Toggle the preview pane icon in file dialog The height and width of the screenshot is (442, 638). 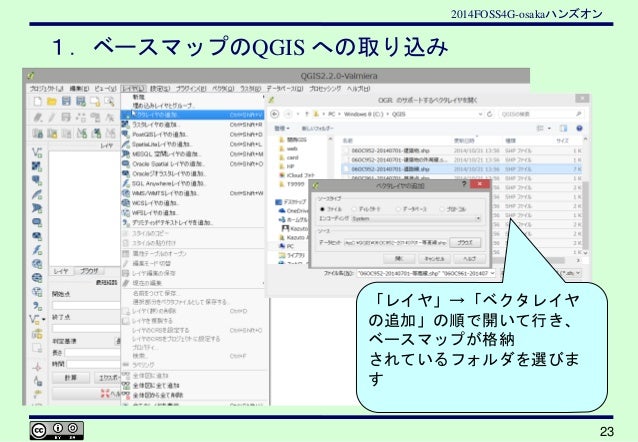tap(563, 128)
